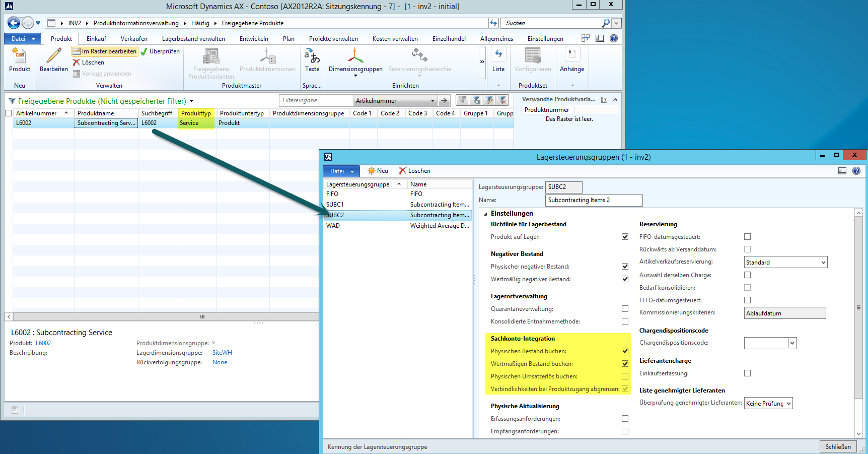Uncheck Physischen Bestand buchen
This screenshot has height=454, width=868.
625,351
